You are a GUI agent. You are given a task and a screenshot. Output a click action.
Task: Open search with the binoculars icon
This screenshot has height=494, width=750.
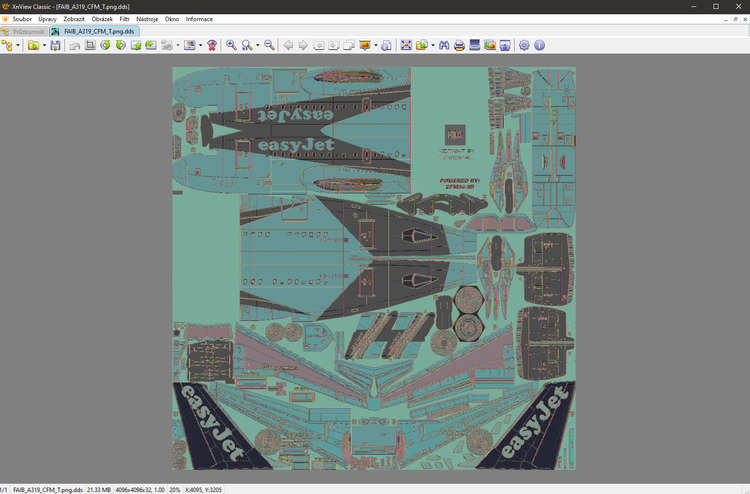(444, 45)
